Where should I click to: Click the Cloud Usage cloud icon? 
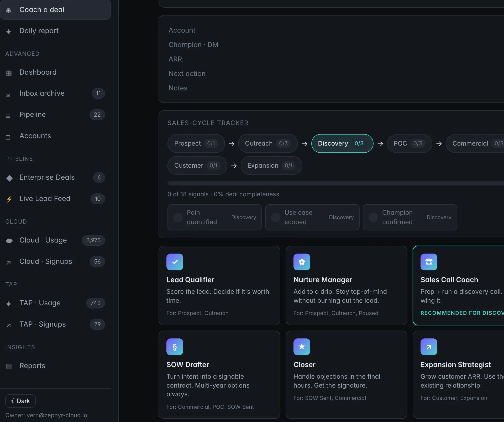coord(9,241)
